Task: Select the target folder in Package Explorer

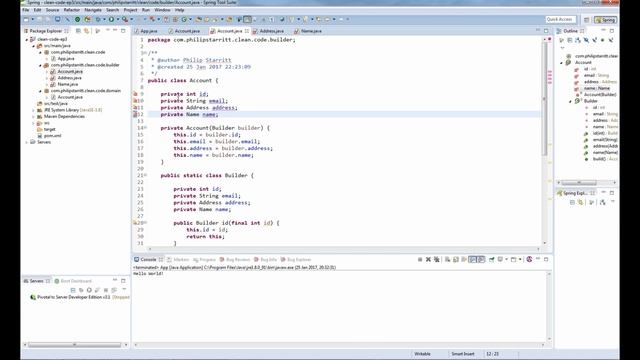Action: (x=49, y=129)
